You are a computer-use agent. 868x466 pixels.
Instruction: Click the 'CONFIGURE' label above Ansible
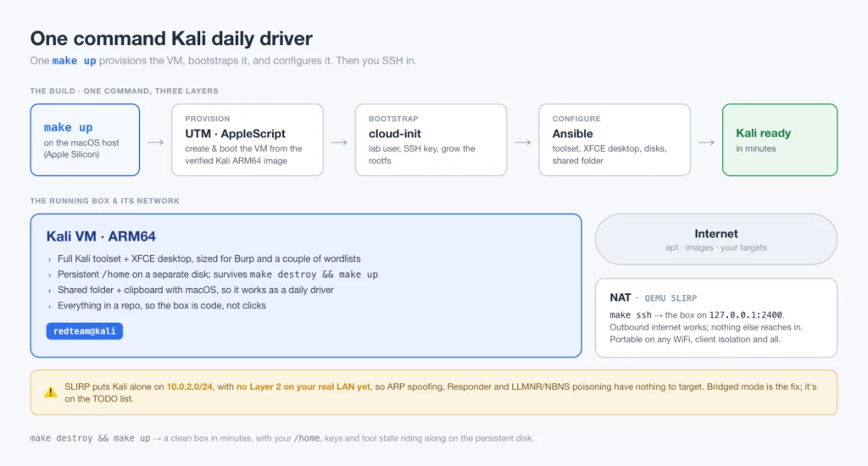576,119
